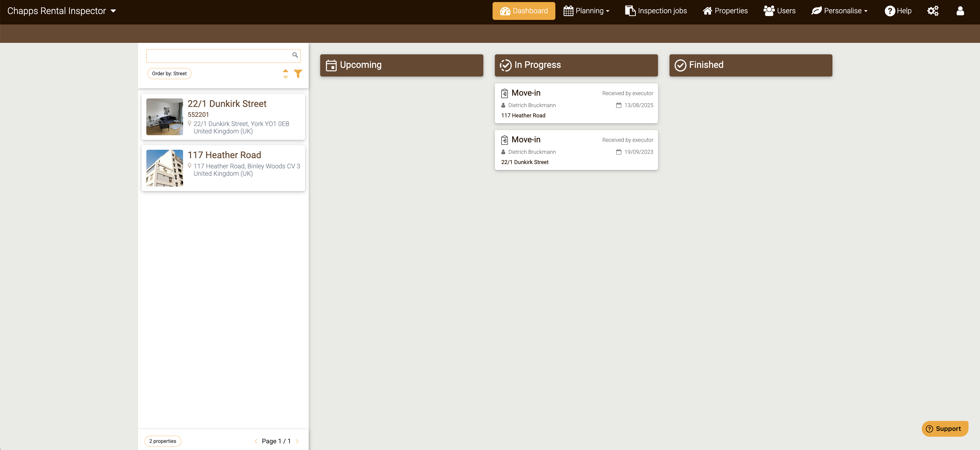Open the Dashboard tab

(x=523, y=11)
